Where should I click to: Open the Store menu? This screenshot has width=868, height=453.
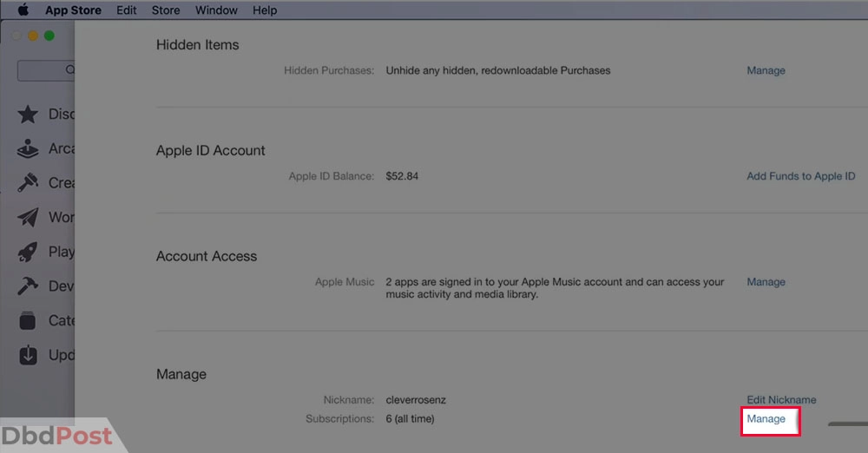coord(166,10)
